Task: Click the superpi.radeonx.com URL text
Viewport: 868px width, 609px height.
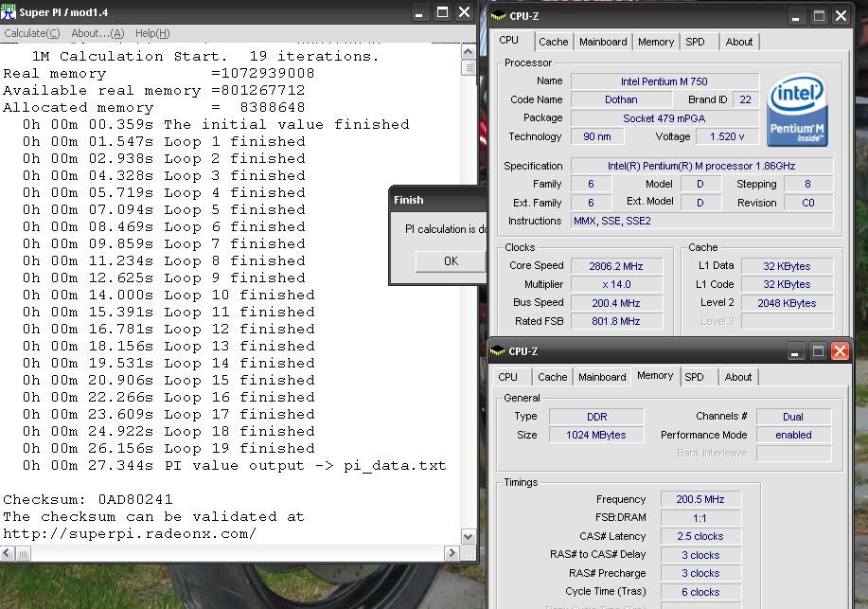Action: pos(130,534)
